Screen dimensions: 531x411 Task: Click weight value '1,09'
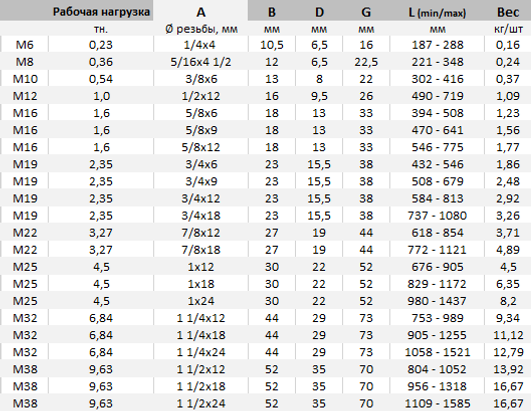tap(508, 96)
